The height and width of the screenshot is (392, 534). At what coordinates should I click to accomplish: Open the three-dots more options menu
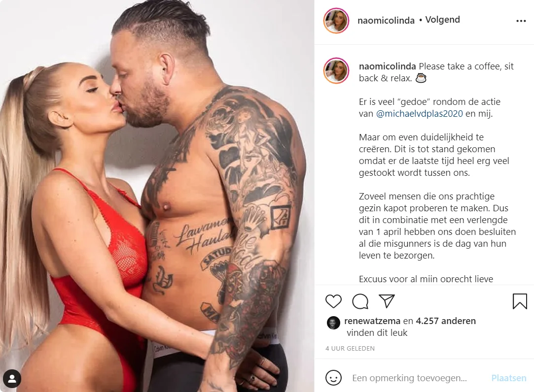[x=521, y=21]
